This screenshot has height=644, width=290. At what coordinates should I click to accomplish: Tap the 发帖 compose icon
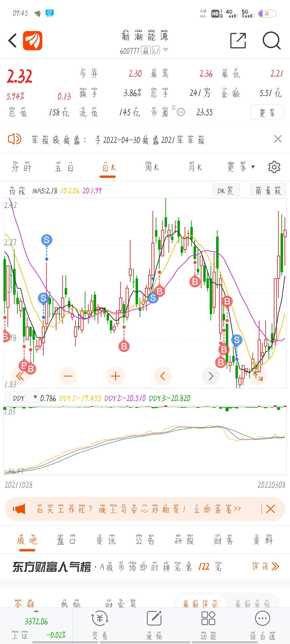click(x=154, y=626)
